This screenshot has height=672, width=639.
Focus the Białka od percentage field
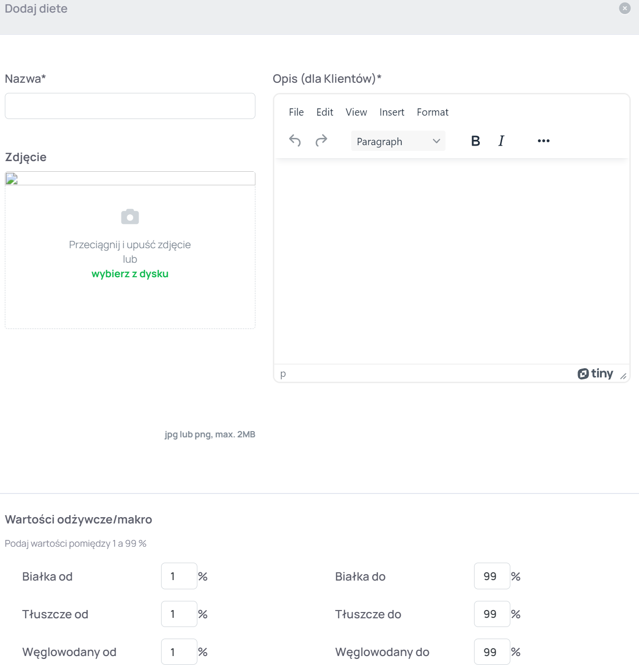click(178, 576)
